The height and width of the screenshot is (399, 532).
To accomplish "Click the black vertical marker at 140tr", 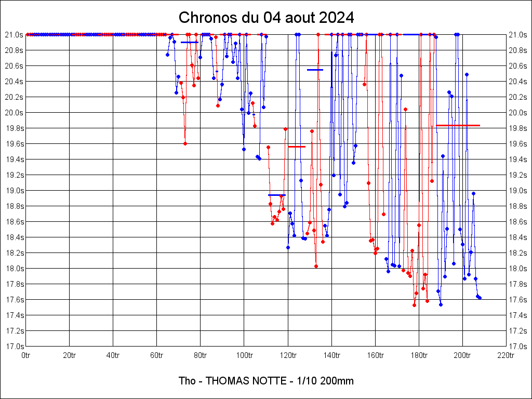I will pyautogui.click(x=332, y=68).
